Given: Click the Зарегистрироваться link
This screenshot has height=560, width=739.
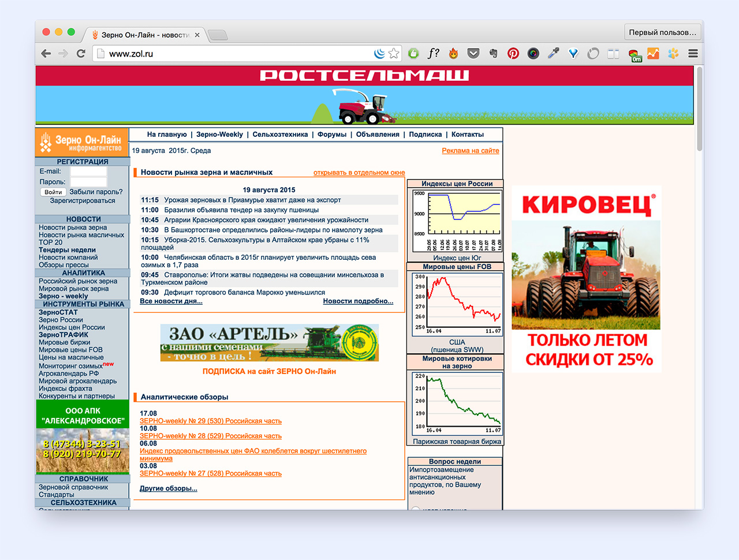Looking at the screenshot, I should point(83,201).
